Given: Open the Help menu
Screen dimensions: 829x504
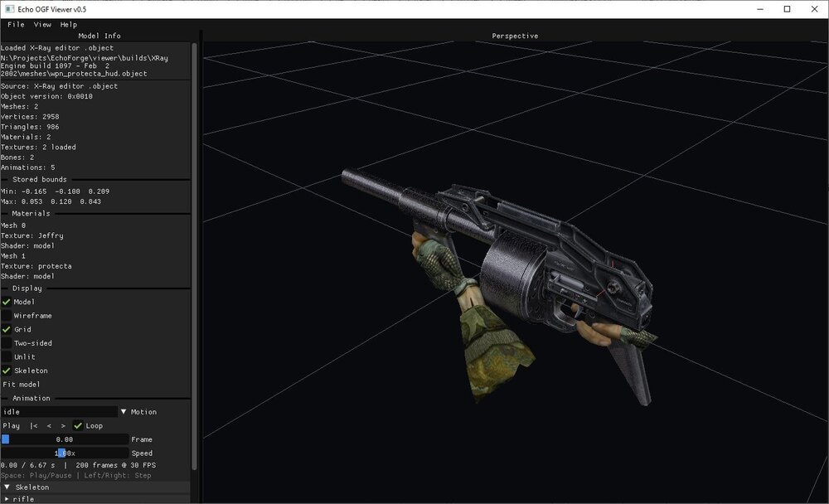Looking at the screenshot, I should pyautogui.click(x=68, y=24).
